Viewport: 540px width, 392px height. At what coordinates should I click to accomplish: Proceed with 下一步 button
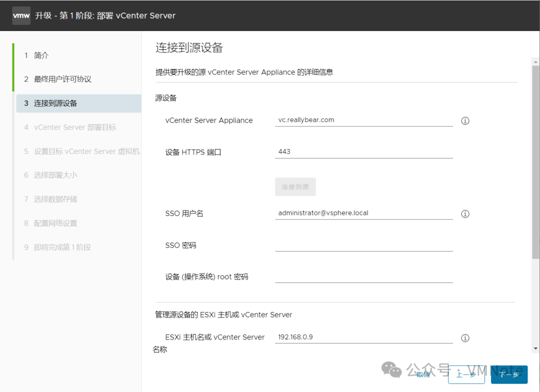(509, 374)
